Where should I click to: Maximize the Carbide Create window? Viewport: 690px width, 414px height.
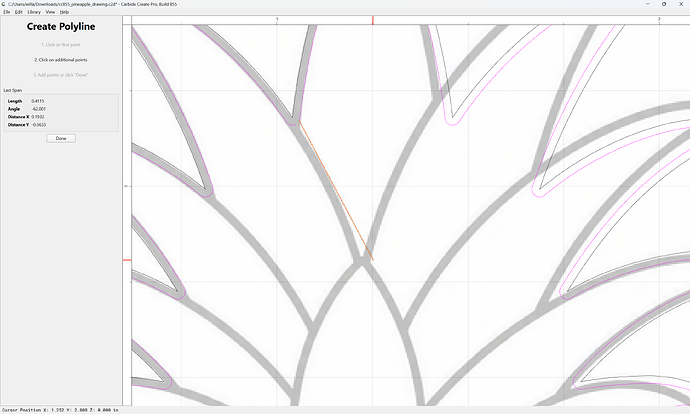click(x=664, y=4)
